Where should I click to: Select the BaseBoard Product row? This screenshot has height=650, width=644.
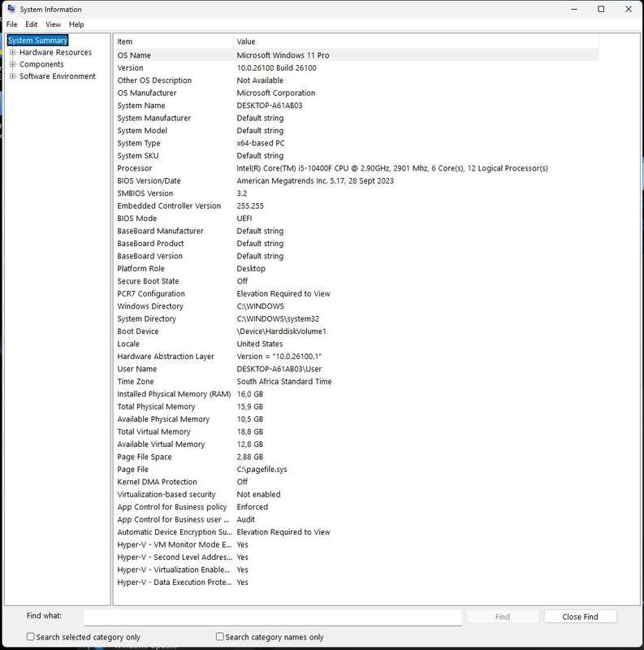(x=357, y=243)
